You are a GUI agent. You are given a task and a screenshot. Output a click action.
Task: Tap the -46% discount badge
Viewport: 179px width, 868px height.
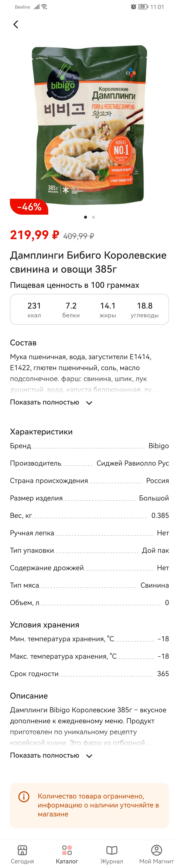tap(29, 207)
